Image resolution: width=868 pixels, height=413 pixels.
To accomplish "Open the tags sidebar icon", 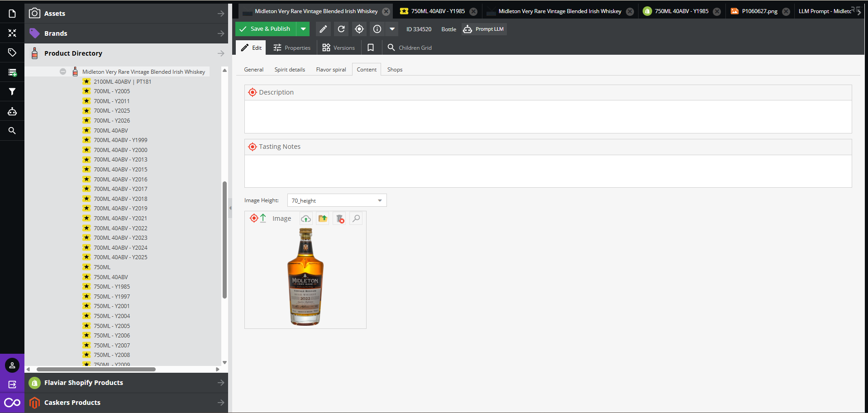I will tap(12, 52).
